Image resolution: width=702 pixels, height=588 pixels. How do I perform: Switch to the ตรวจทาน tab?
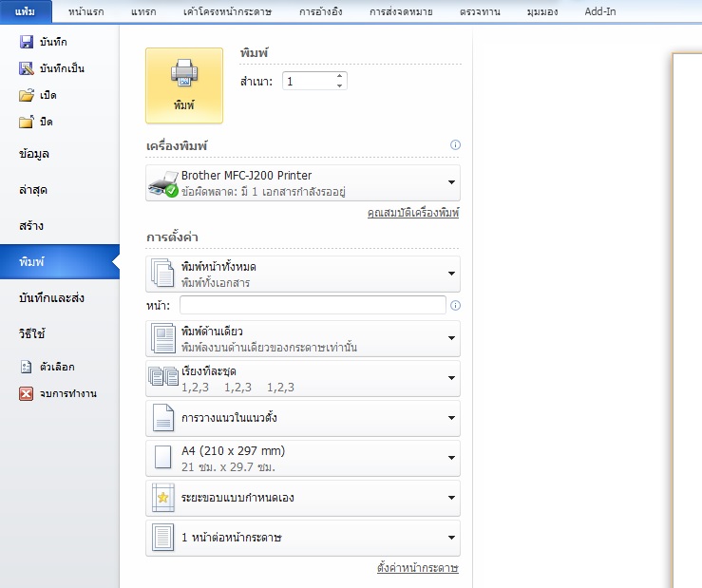pyautogui.click(x=480, y=11)
